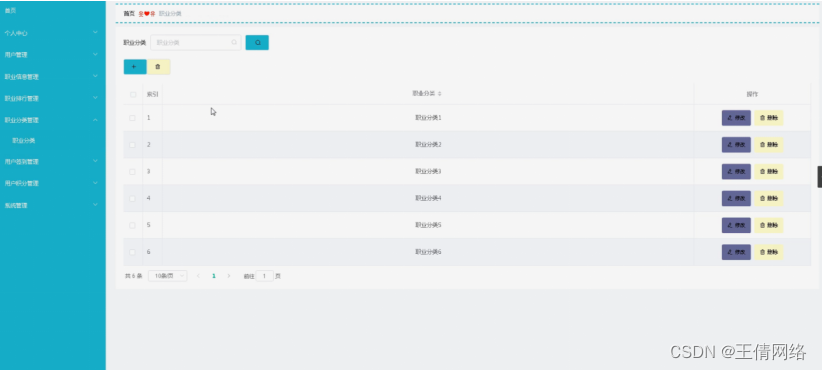Check the checkbox for row 2
This screenshot has width=822, height=370.
tap(132, 145)
